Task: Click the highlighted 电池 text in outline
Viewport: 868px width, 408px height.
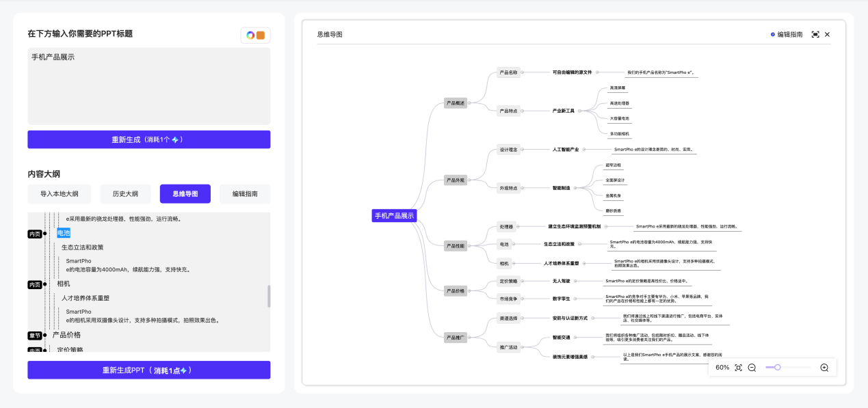Action: click(x=64, y=233)
